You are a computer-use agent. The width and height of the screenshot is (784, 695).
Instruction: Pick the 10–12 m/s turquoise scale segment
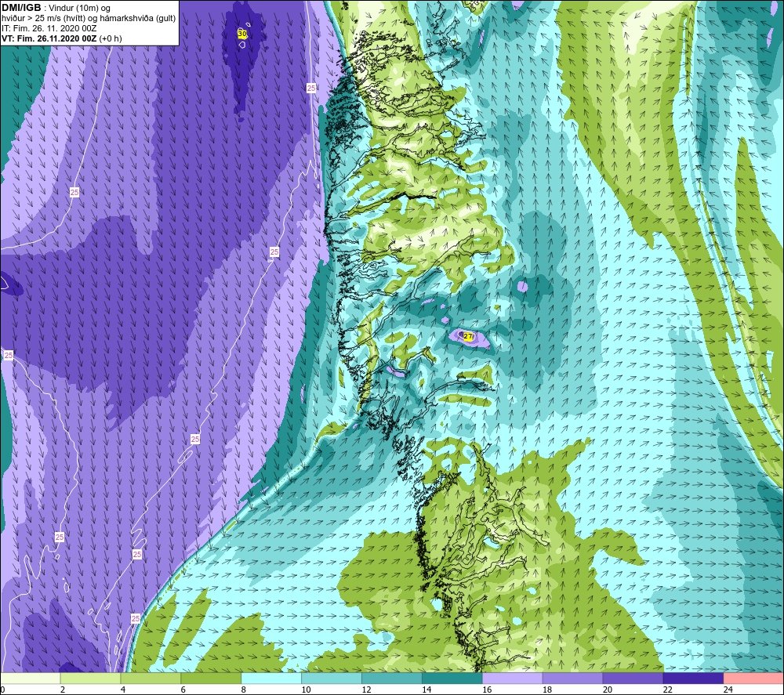pos(332,678)
